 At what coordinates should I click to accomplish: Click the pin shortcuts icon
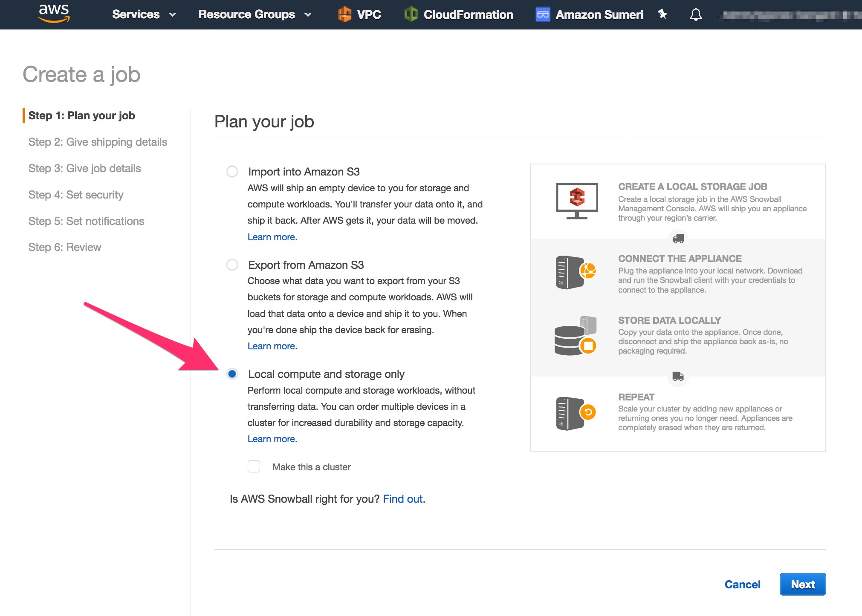pos(662,14)
